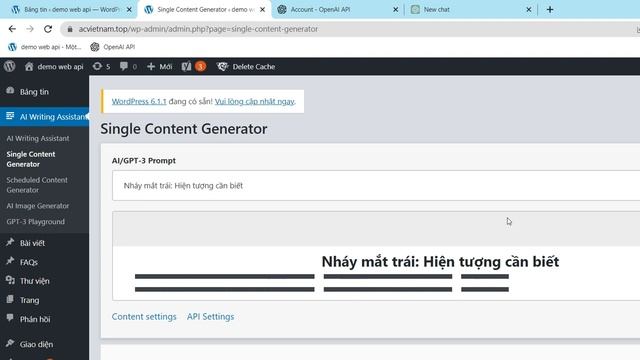
Task: Open Yoast SEO icon with notifications
Action: pyautogui.click(x=193, y=67)
